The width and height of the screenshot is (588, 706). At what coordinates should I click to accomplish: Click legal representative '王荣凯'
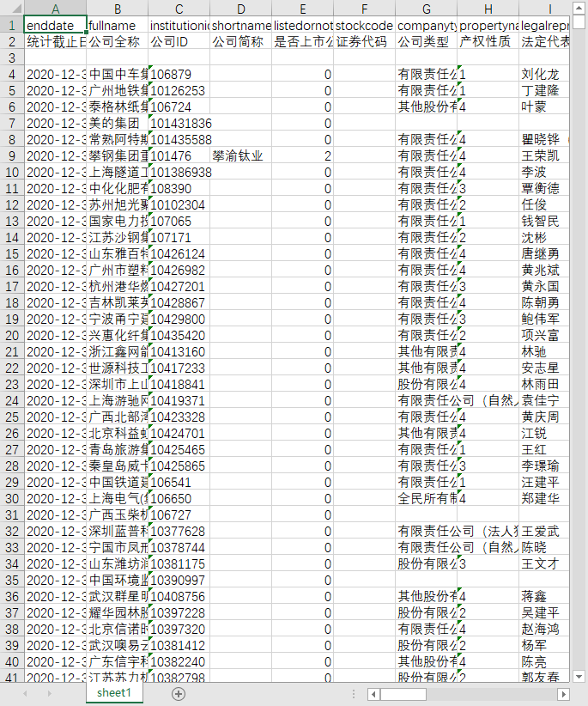(x=544, y=155)
